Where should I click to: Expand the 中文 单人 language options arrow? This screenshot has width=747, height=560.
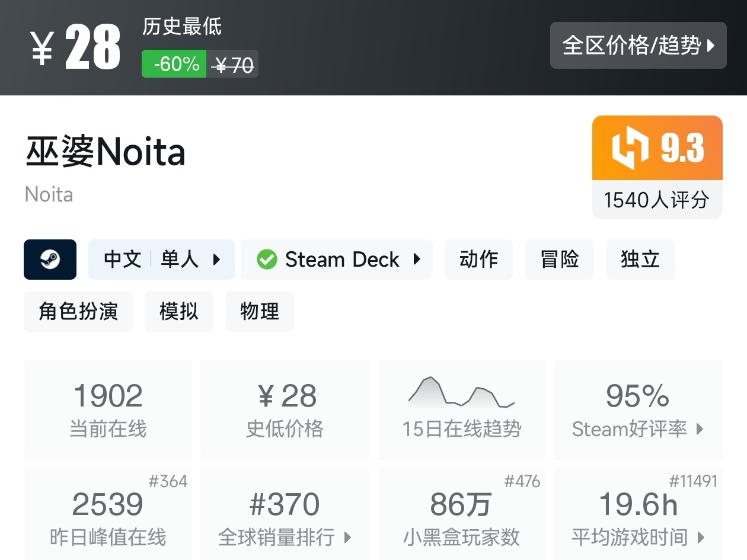click(x=216, y=260)
